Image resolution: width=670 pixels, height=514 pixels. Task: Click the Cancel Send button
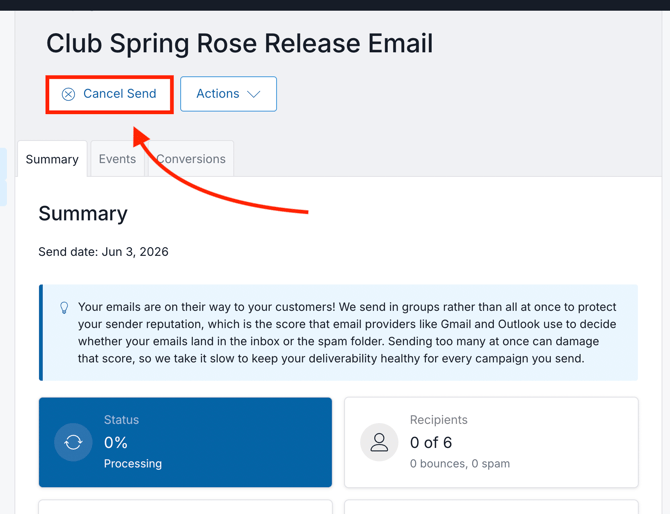pos(109,94)
